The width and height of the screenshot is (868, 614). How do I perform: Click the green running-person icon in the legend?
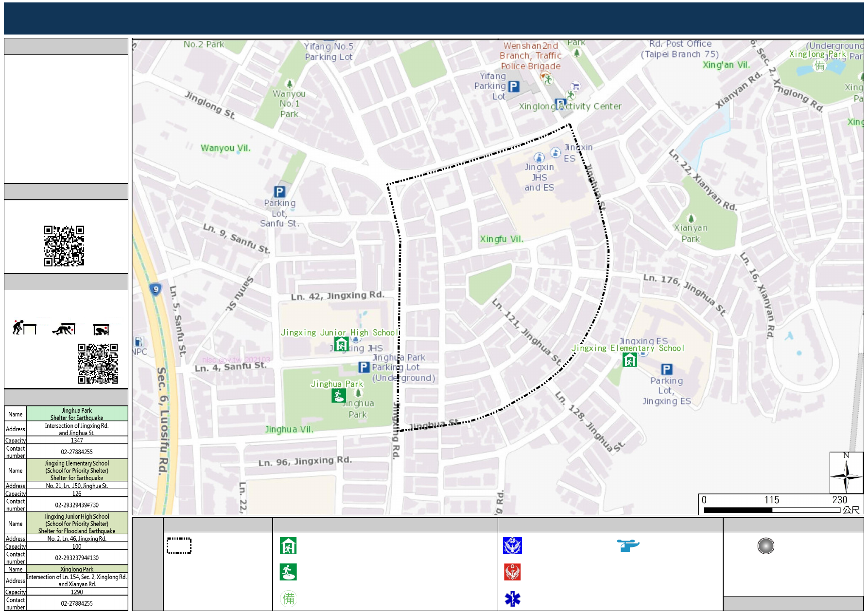(288, 572)
